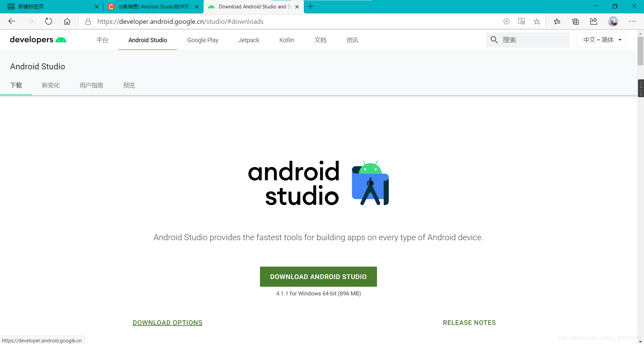Screen dimensions: 644x344
Task: Click the browser forward arrow
Action: coord(30,21)
